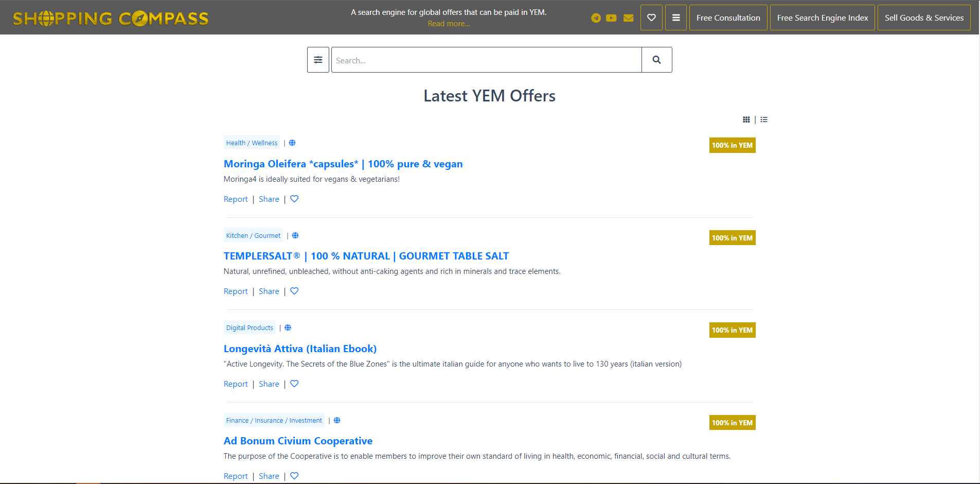This screenshot has width=980, height=484.
Task: Open TEMPLERSALT gourmet table salt offer
Action: point(366,256)
